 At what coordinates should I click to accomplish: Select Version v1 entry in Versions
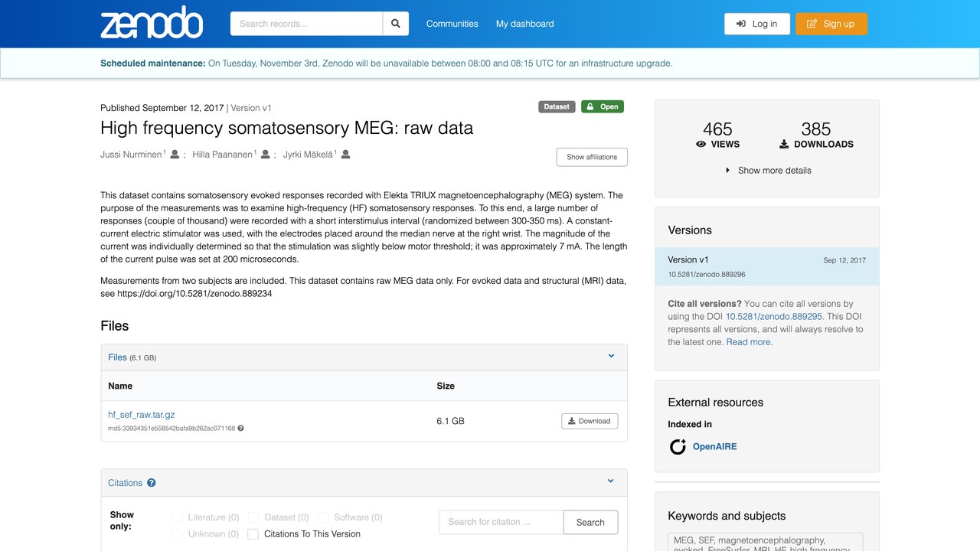[x=767, y=266]
